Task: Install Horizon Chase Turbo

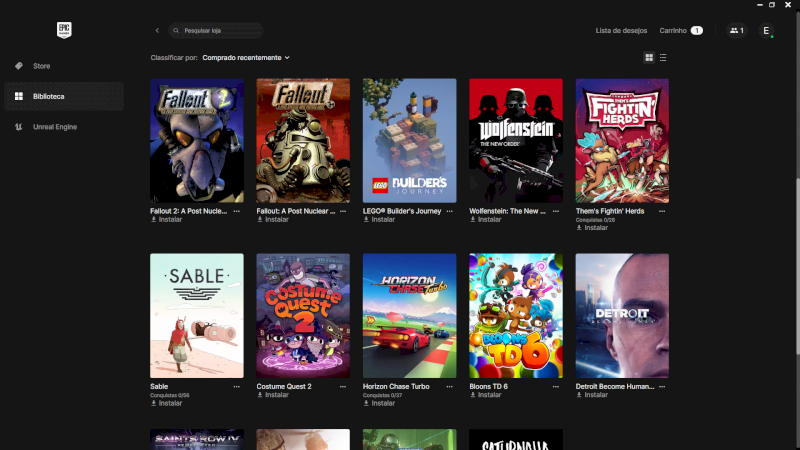Action: pyautogui.click(x=381, y=403)
